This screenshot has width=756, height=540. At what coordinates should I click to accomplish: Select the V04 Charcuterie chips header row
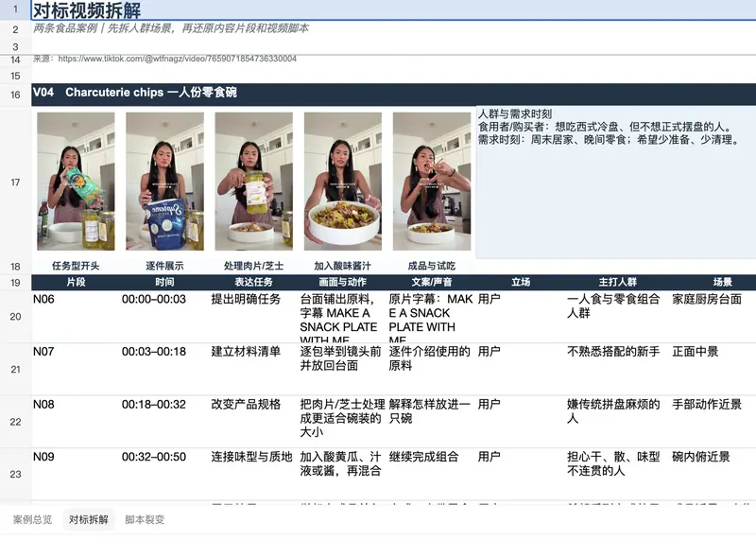[393, 95]
